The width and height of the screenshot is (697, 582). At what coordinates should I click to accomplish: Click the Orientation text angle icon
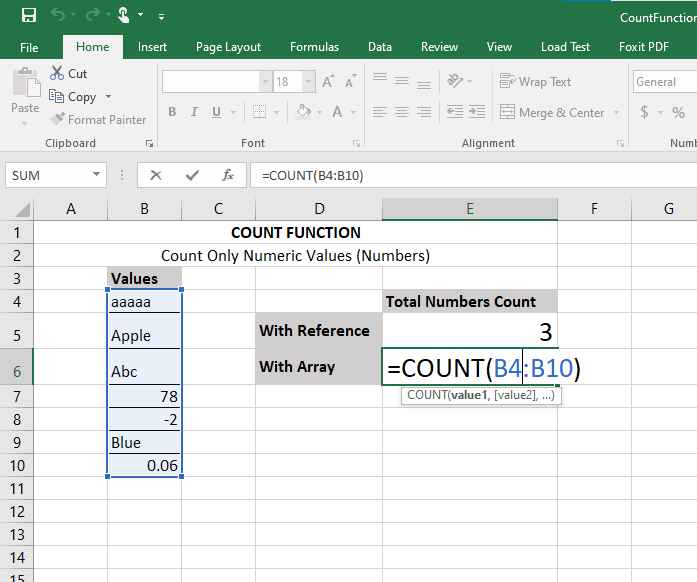point(455,81)
